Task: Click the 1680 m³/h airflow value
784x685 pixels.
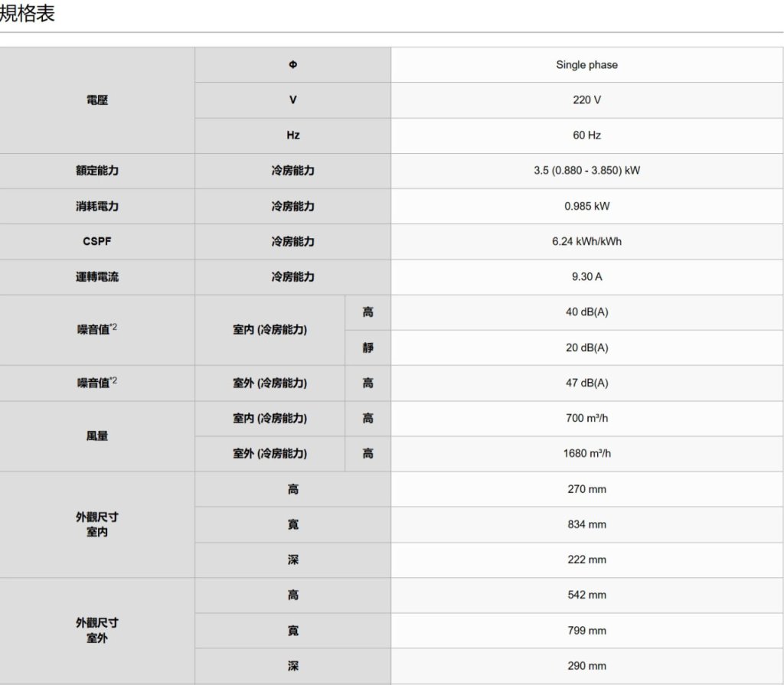Action: pyautogui.click(x=586, y=454)
